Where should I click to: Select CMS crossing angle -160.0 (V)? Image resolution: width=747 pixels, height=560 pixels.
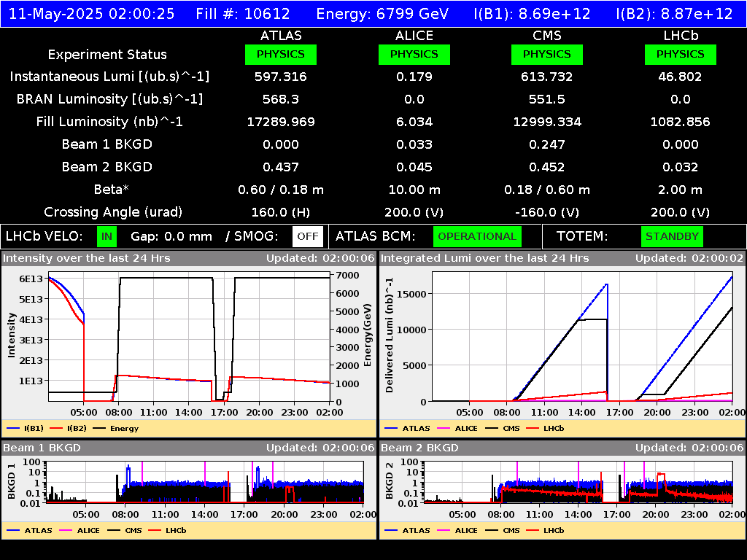tap(547, 212)
